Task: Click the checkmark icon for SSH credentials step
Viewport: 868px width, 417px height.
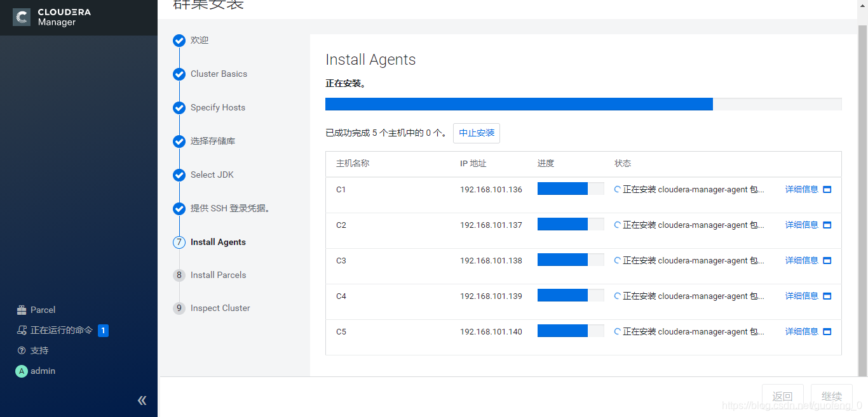Action: pyautogui.click(x=179, y=208)
